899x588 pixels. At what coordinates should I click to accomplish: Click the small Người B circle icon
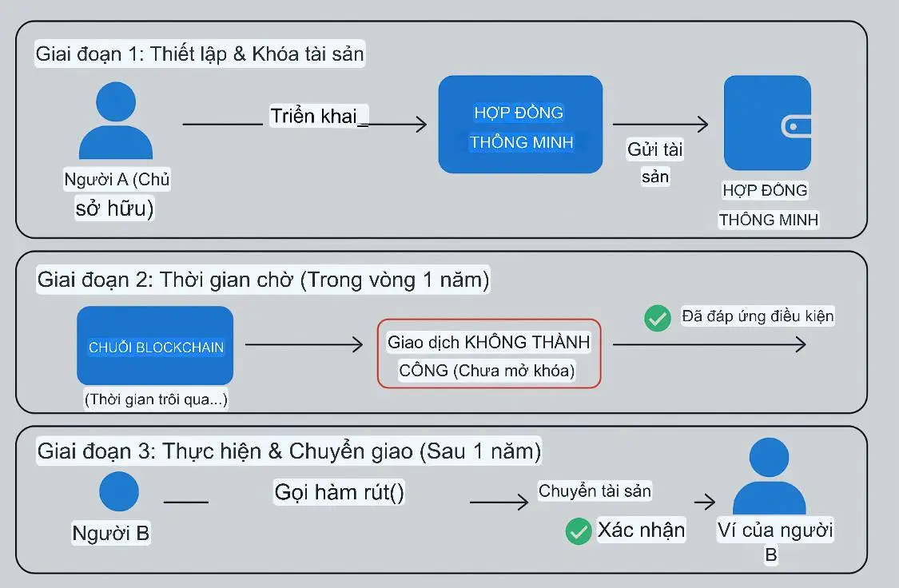(x=119, y=491)
